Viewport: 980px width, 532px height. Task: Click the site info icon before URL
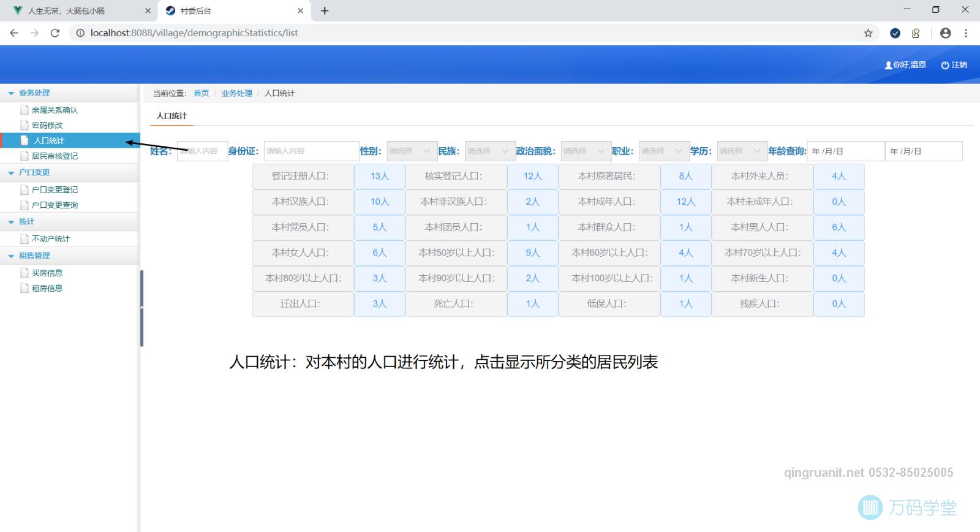80,33
